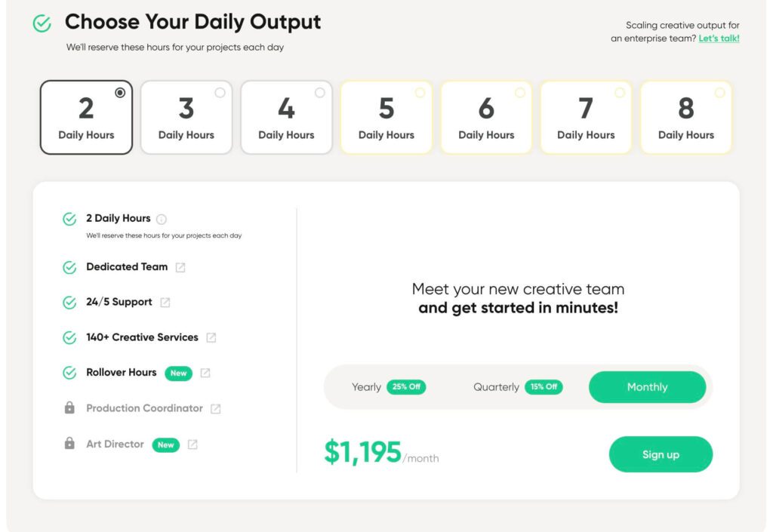Click the lock icon next to Production Coordinator
773x532 pixels.
(x=69, y=407)
